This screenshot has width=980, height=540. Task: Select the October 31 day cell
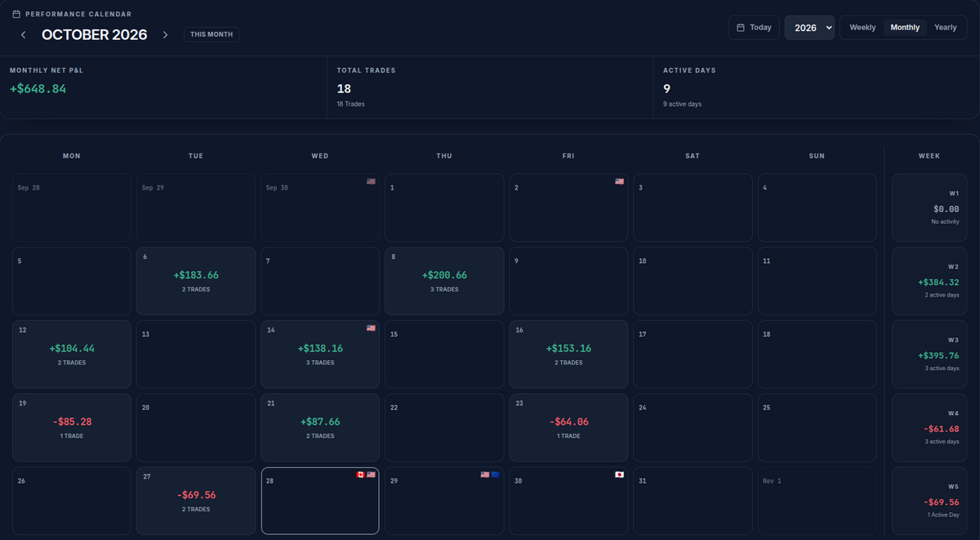[x=693, y=501]
